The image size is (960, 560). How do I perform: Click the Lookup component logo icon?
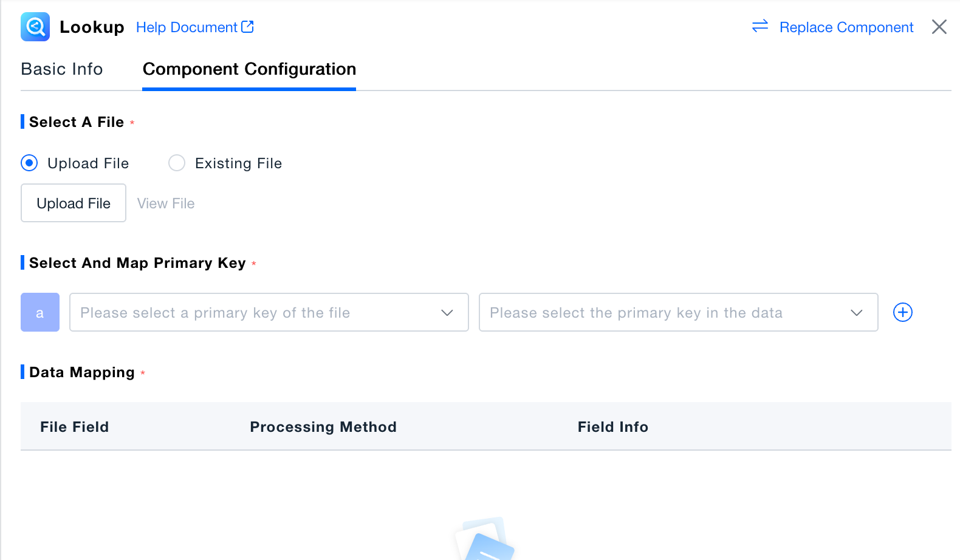coord(35,27)
